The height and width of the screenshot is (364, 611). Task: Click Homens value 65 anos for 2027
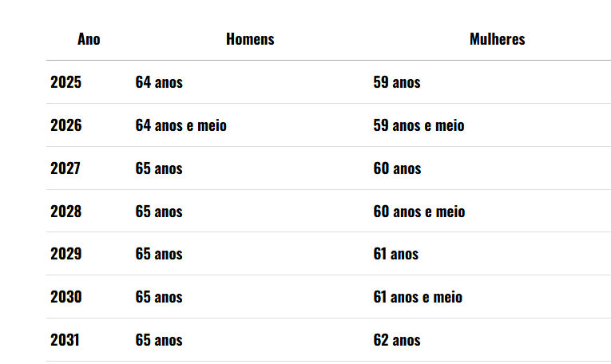(159, 168)
